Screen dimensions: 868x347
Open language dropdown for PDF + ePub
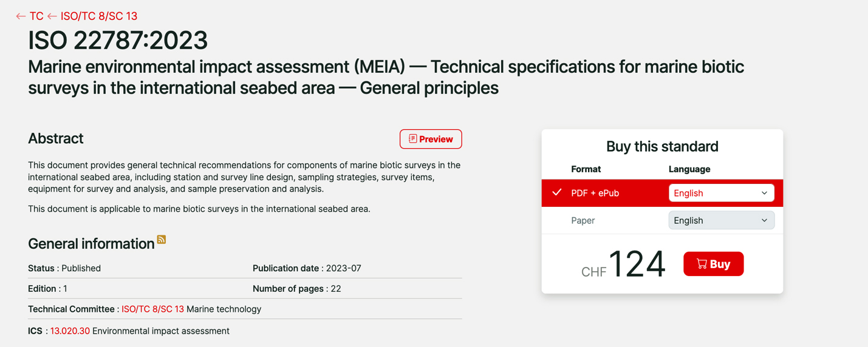click(721, 193)
